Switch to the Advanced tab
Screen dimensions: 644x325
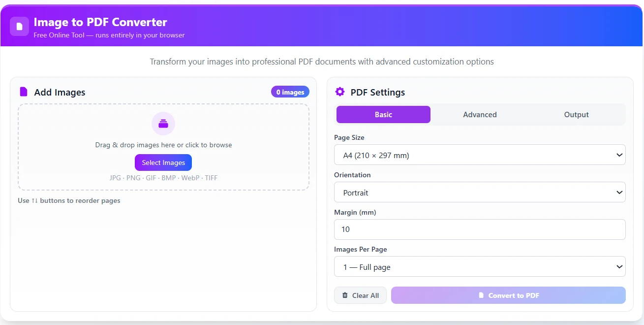click(x=480, y=114)
